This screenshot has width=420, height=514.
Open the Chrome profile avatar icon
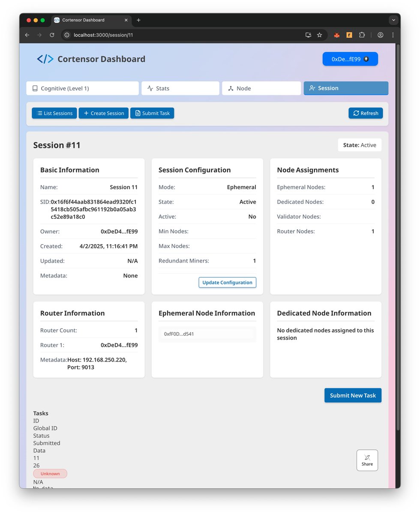pos(380,35)
